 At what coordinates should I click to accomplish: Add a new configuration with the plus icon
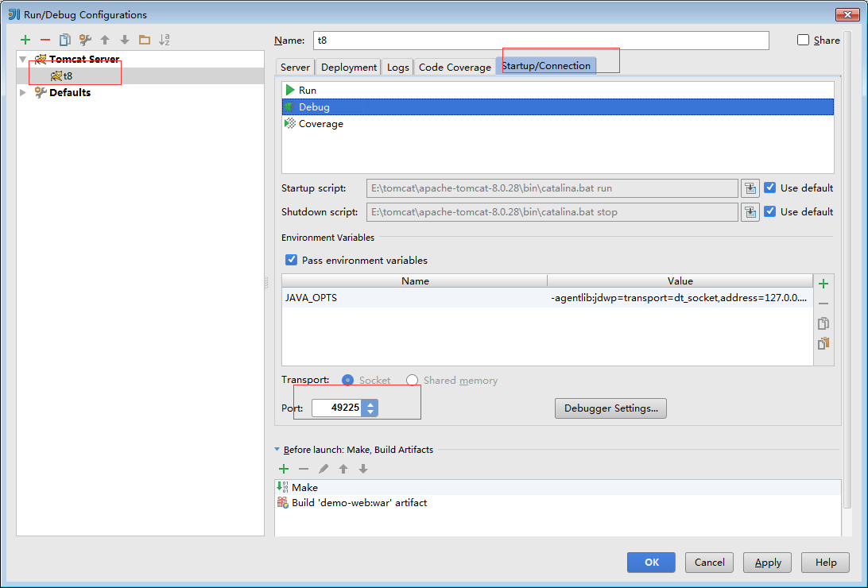[x=25, y=40]
